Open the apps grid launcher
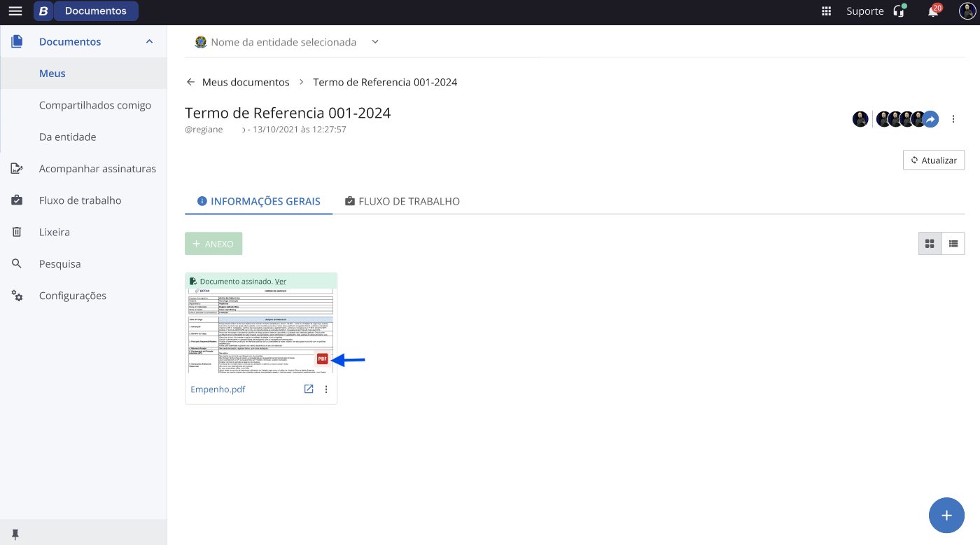The width and height of the screenshot is (980, 545). (827, 11)
